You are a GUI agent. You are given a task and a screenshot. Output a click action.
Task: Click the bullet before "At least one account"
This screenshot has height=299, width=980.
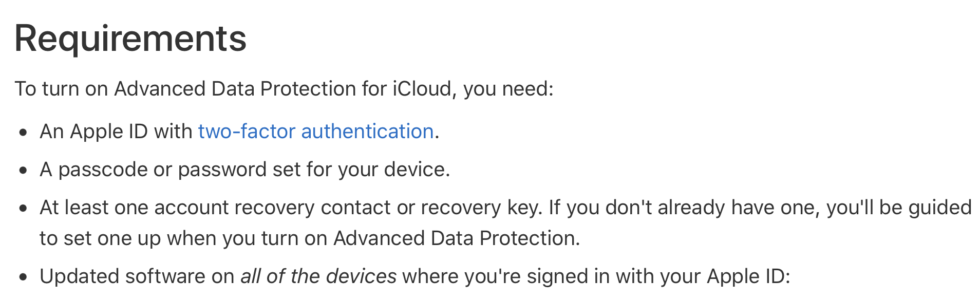tap(23, 209)
